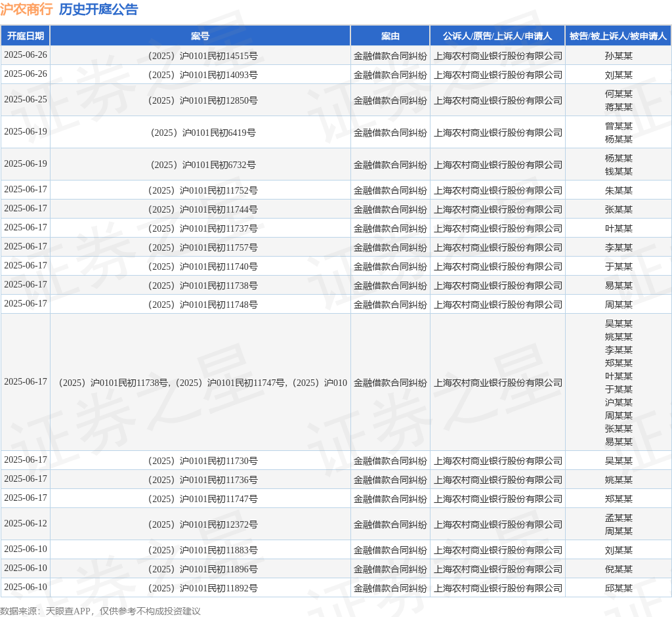Click defendant 易某某 in the 11738号 single row
672x617 pixels.
click(618, 286)
